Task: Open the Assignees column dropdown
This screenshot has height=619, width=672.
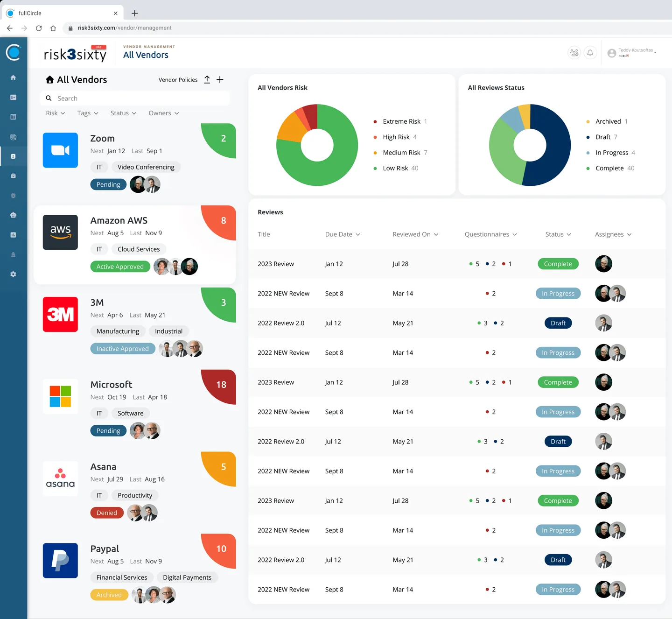Action: point(613,234)
